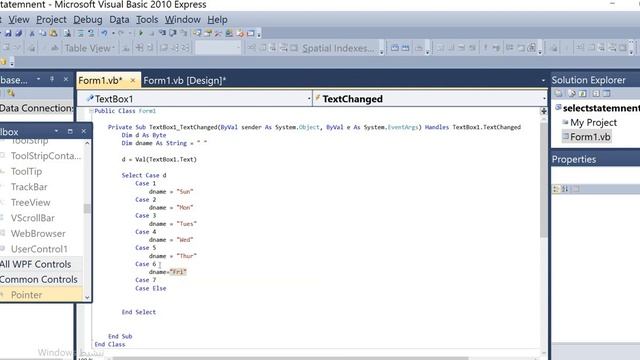The width and height of the screenshot is (640, 360).
Task: Click the Copy icon in toolbar
Action: 42,33
